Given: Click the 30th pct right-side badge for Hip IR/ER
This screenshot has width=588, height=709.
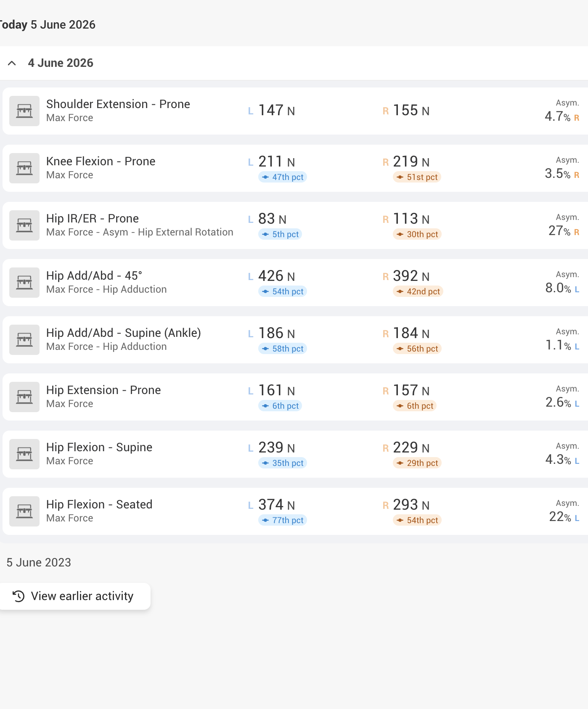Looking at the screenshot, I should 417,234.
